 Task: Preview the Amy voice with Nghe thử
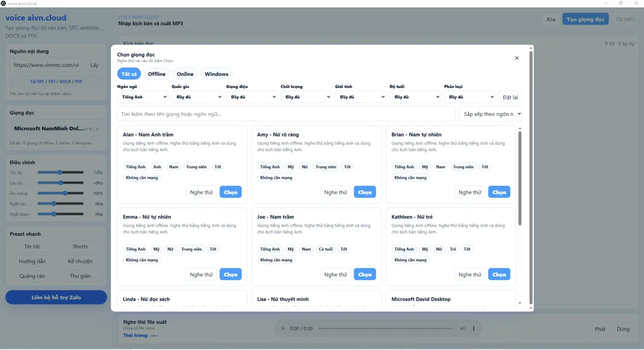(335, 192)
